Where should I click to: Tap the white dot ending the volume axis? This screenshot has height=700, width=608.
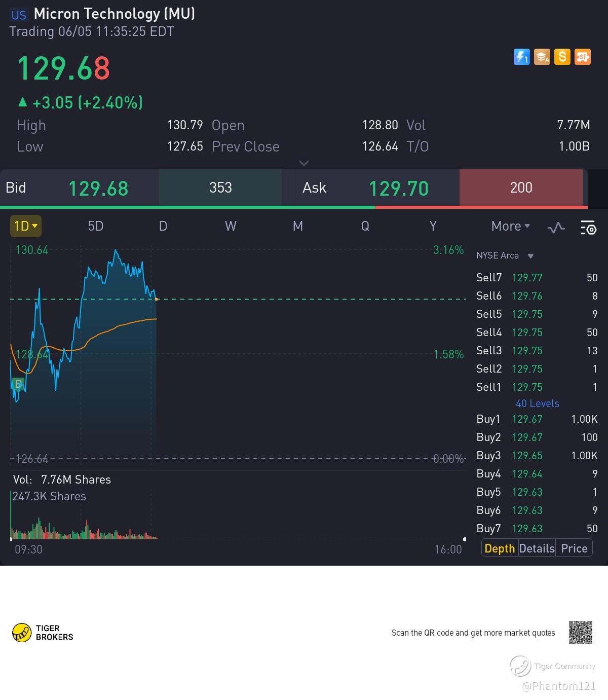(465, 539)
